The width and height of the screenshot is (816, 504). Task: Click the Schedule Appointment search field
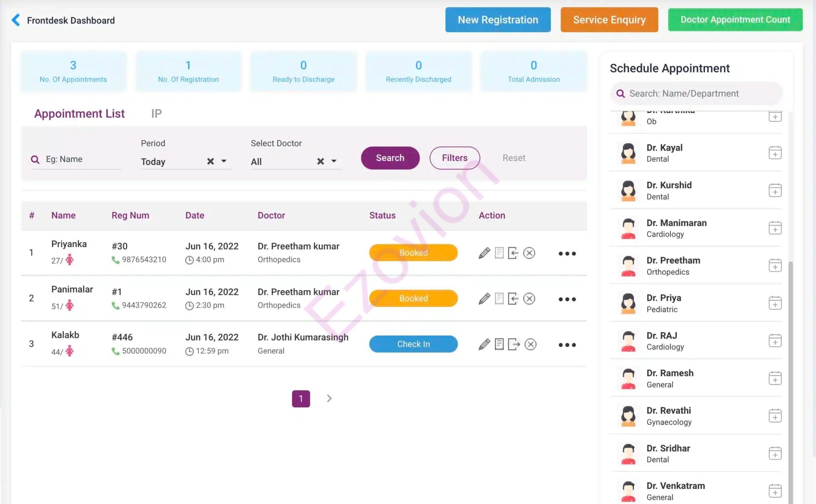click(x=697, y=94)
